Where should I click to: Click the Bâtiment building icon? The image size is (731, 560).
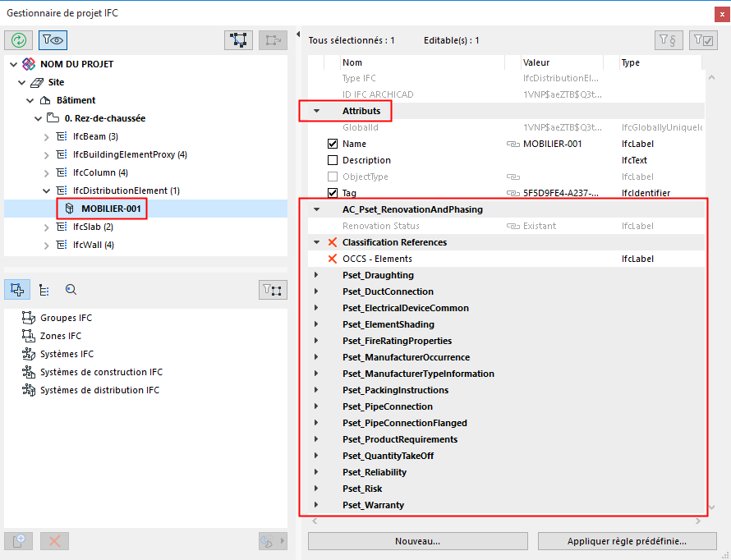45,100
